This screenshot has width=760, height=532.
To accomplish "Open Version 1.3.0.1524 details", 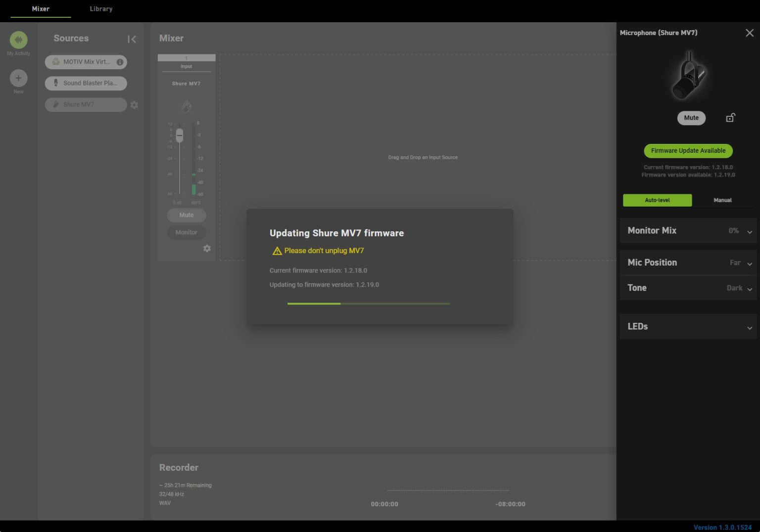I will click(x=722, y=527).
